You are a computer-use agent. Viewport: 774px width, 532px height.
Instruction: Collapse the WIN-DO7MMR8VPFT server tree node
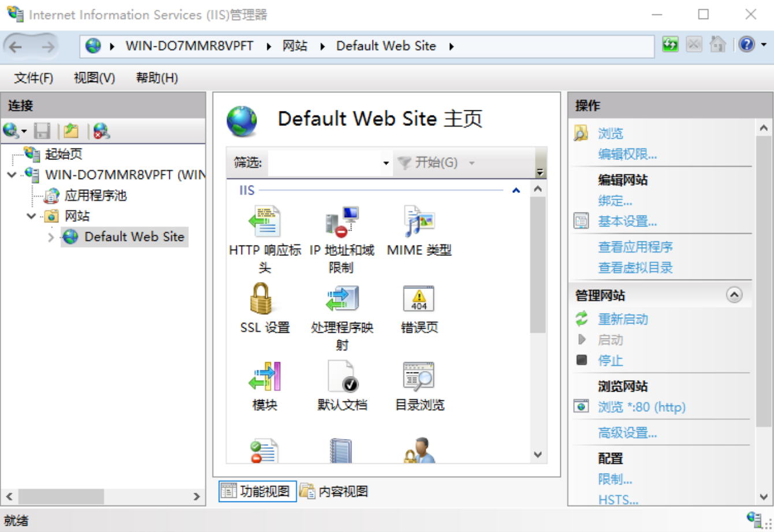click(12, 174)
